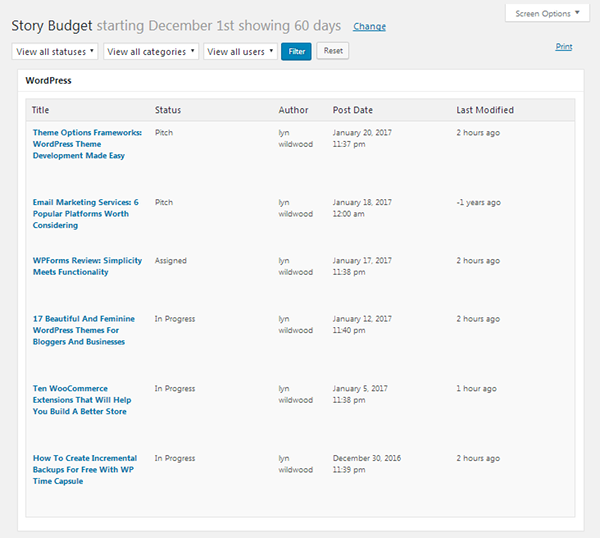Viewport: 600px width, 538px height.
Task: Click the Status column header
Action: 168,110
